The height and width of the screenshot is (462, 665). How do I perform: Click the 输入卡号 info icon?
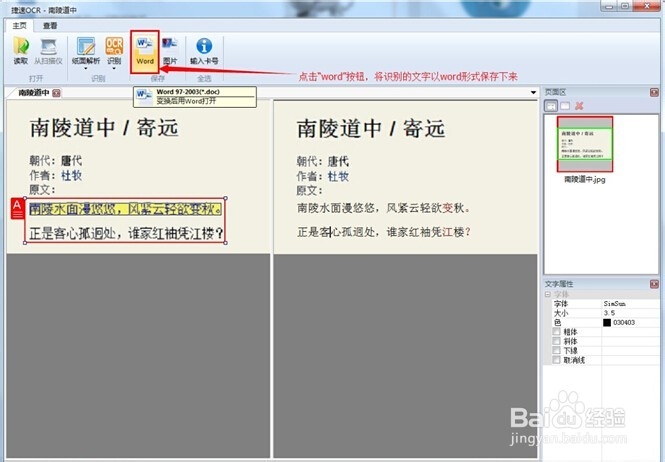point(204,46)
